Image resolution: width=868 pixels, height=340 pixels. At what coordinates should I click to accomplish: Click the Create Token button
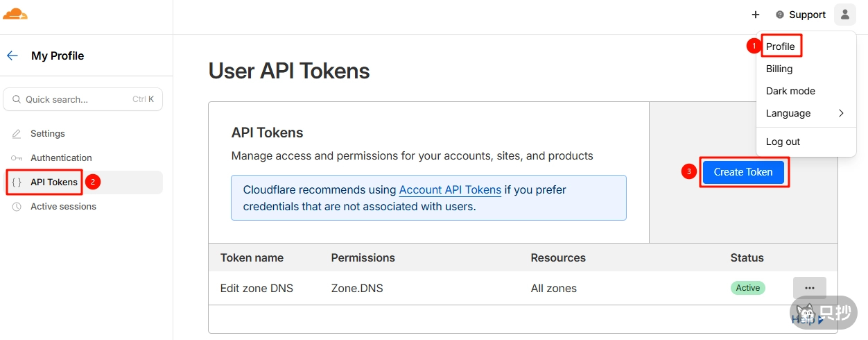[x=743, y=172]
